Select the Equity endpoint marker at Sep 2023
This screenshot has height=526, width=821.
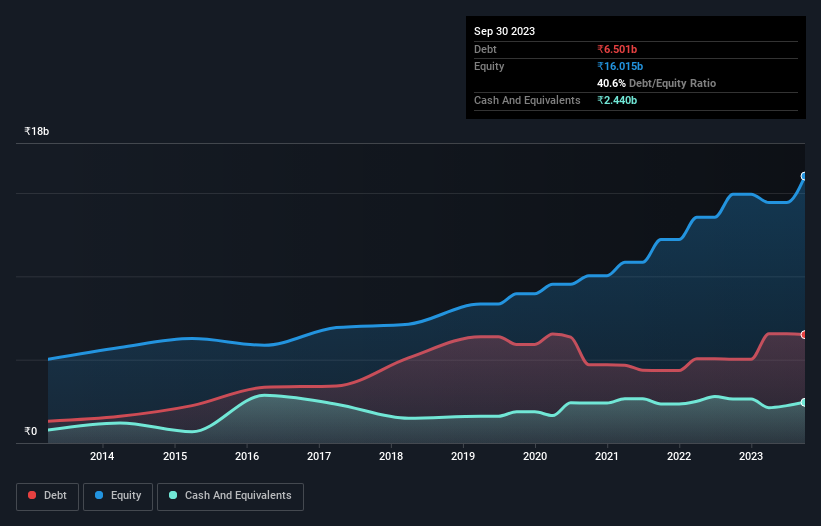pos(804,176)
